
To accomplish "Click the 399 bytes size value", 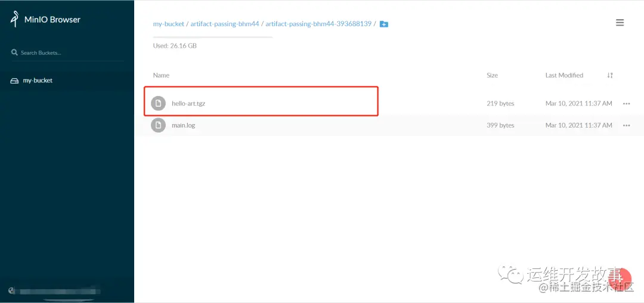I will coord(500,125).
